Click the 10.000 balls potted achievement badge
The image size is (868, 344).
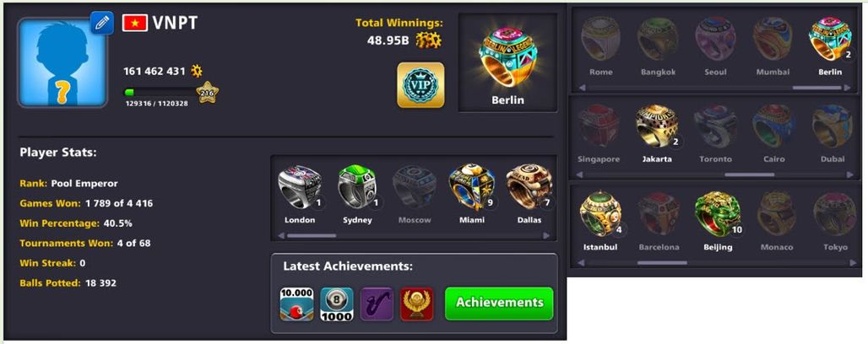point(296,304)
